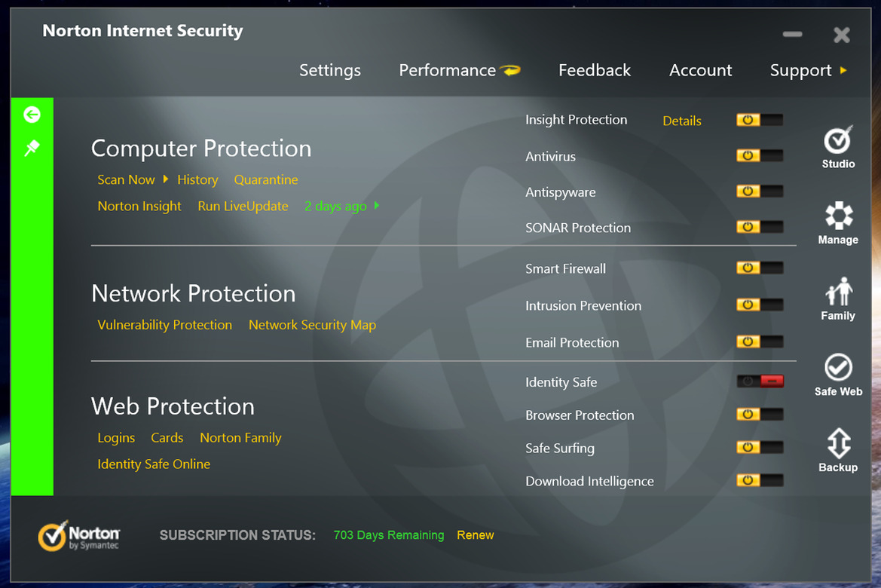Expand the Scan Now arrow
The width and height of the screenshot is (881, 588).
pos(165,179)
